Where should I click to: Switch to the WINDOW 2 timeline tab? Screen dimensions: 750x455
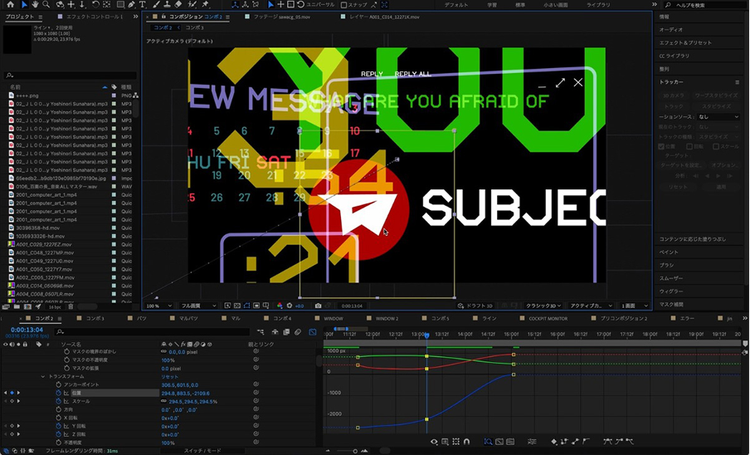point(386,318)
